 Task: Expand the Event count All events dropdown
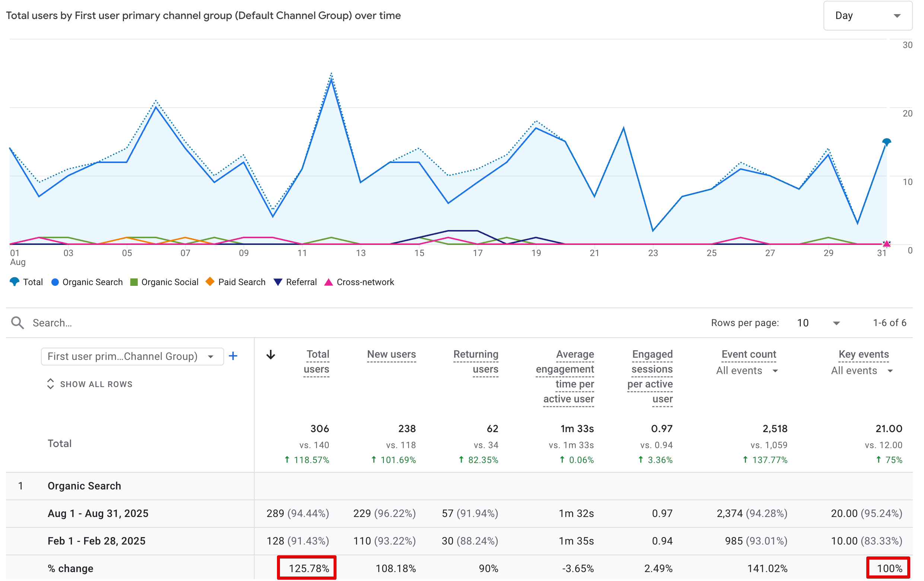click(747, 371)
